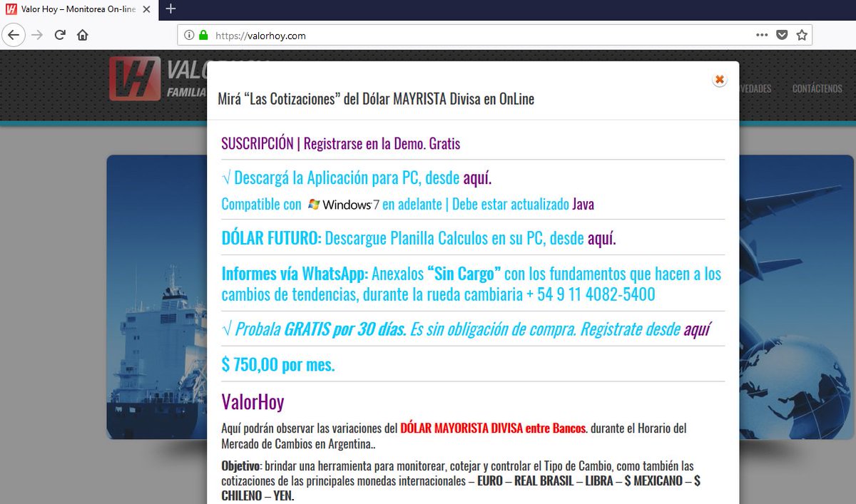Click the purple ValorHoy heading
This screenshot has height=504, width=856.
(x=253, y=401)
